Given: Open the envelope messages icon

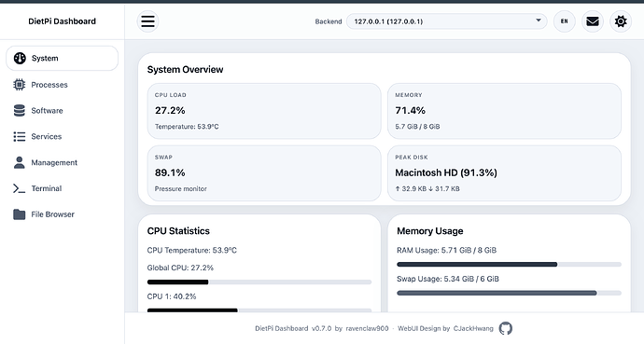Looking at the screenshot, I should coord(593,21).
